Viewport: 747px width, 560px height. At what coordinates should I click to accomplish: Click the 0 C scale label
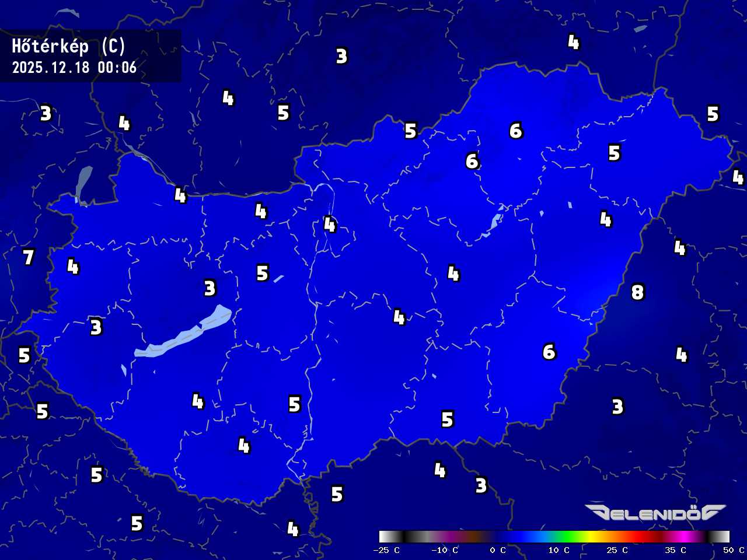pos(498,550)
